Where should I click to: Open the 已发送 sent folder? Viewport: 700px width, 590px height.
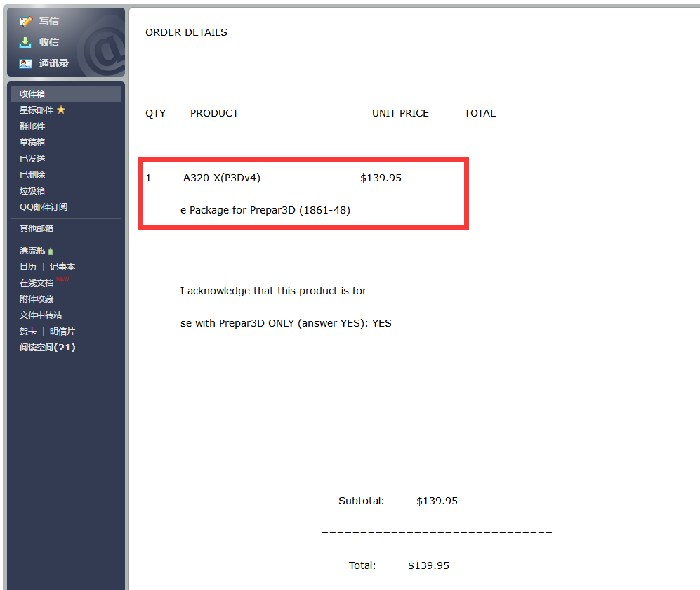(x=32, y=159)
